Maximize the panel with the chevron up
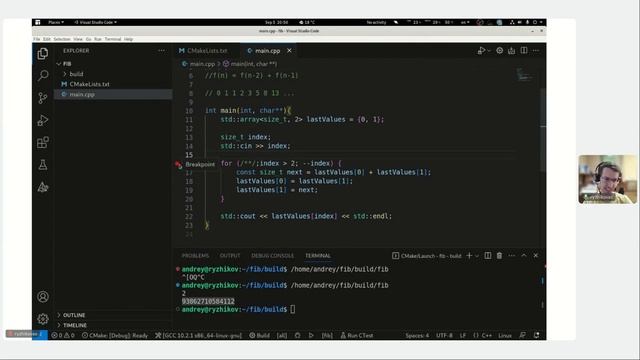The width and height of the screenshot is (640, 360). pos(524,256)
